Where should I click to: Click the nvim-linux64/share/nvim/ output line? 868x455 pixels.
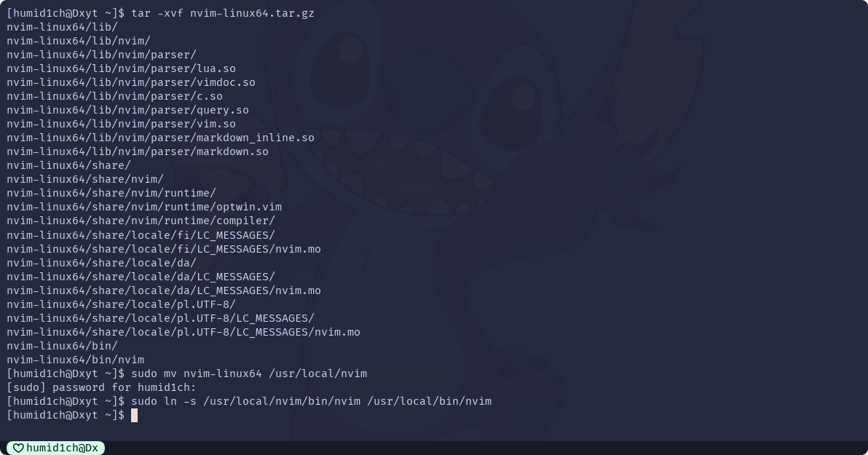[x=85, y=179]
